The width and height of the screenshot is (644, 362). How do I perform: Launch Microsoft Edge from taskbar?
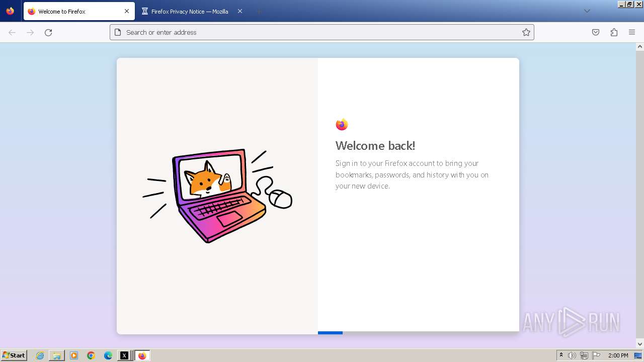[108, 355]
